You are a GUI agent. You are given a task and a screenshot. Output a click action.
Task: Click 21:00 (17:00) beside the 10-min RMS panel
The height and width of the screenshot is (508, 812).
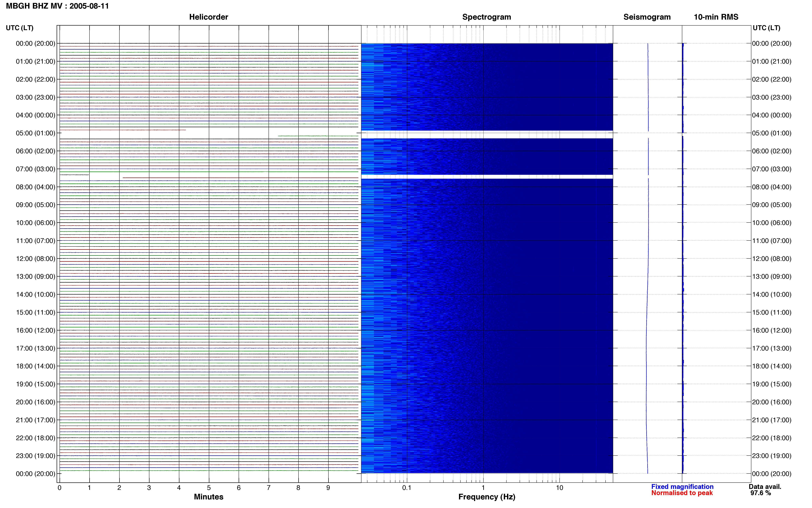point(772,420)
